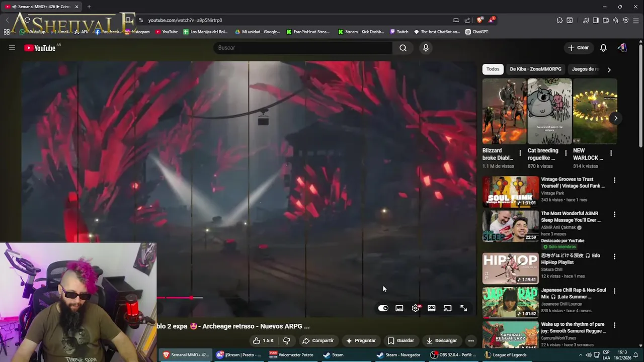The image size is (644, 362).
Task: Open Brave Rewards triangle icon
Action: tap(492, 20)
